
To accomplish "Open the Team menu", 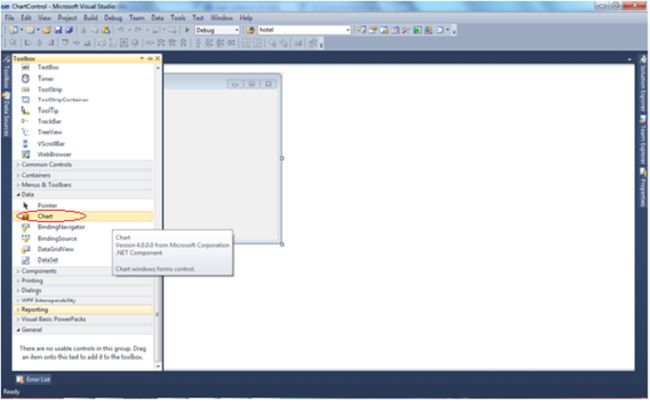I will 137,18.
